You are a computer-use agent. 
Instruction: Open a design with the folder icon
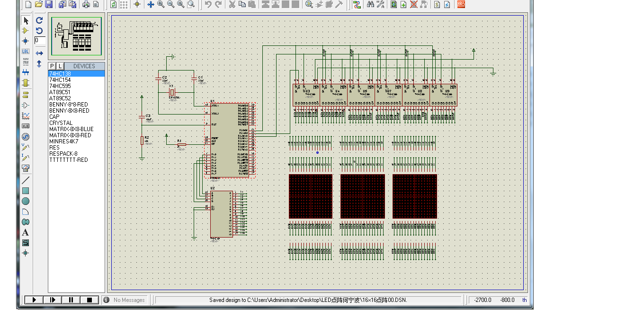(39, 4)
